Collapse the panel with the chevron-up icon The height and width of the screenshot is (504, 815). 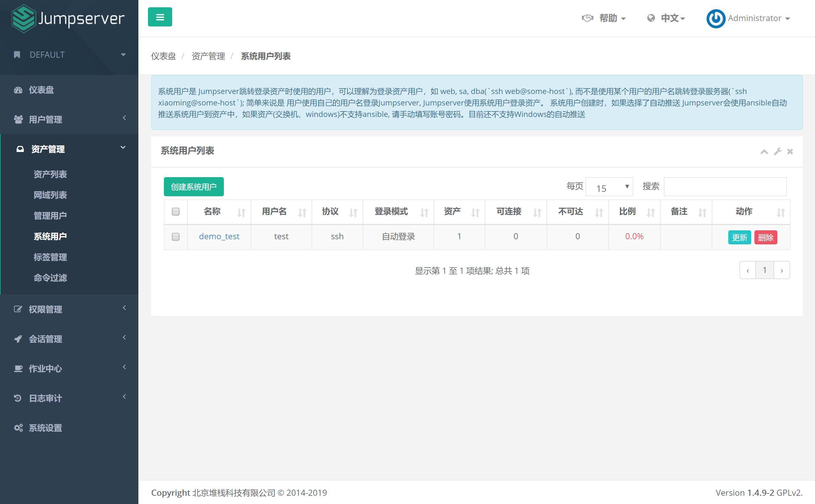764,152
